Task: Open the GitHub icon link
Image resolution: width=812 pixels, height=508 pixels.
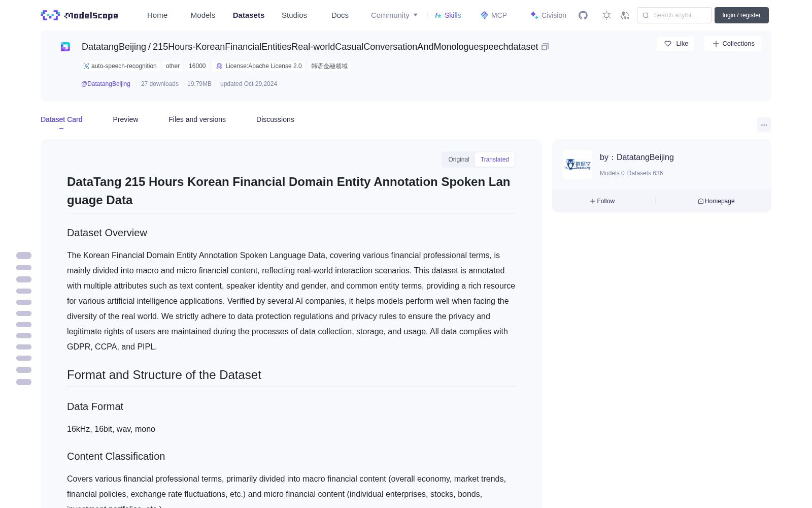Action: click(x=583, y=15)
